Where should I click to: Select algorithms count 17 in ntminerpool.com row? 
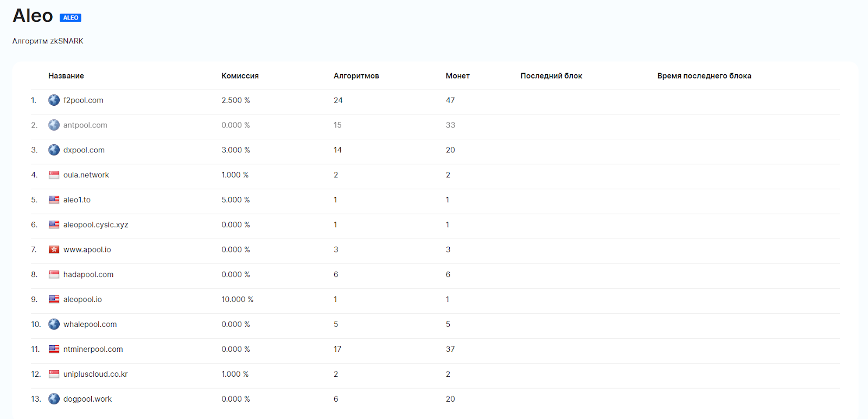click(x=337, y=350)
